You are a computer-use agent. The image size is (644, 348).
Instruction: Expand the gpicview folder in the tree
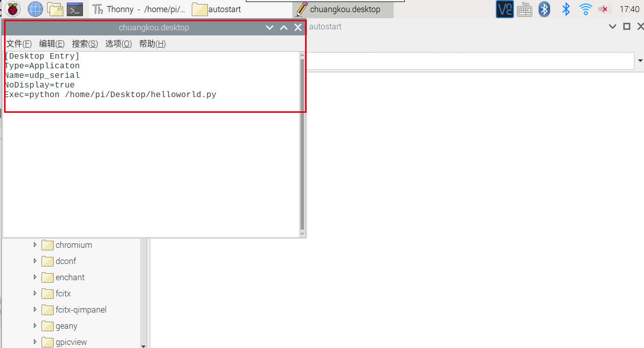[35, 342]
